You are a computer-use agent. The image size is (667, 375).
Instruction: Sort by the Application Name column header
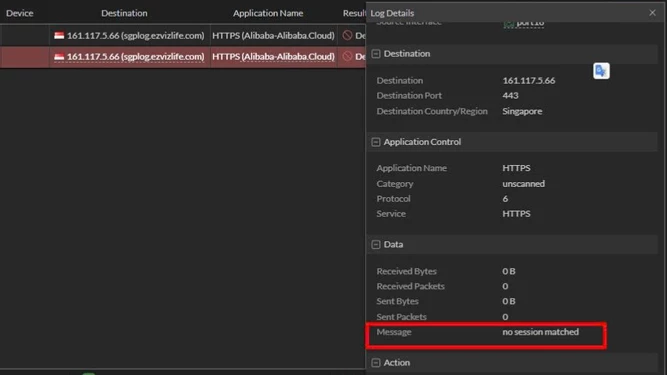point(268,13)
